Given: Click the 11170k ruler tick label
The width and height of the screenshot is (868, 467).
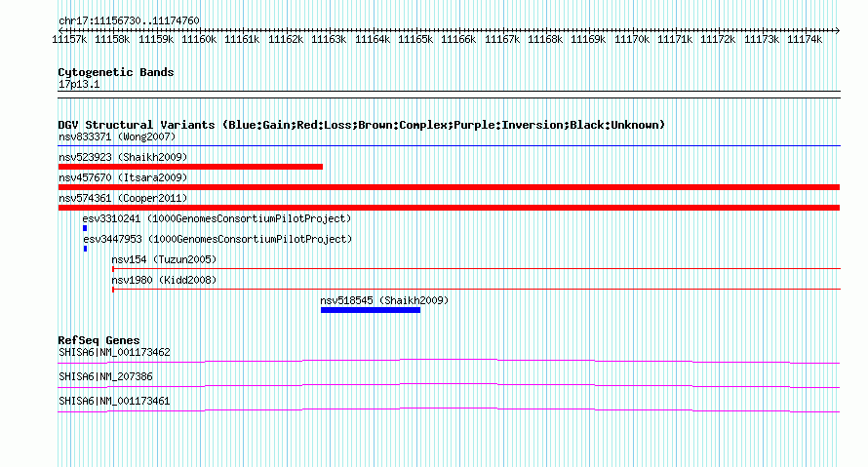Looking at the screenshot, I should 632,39.
